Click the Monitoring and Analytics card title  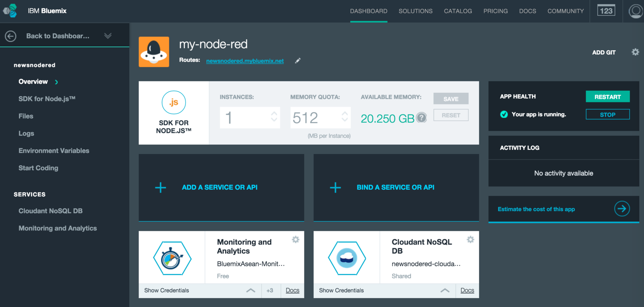tap(244, 247)
